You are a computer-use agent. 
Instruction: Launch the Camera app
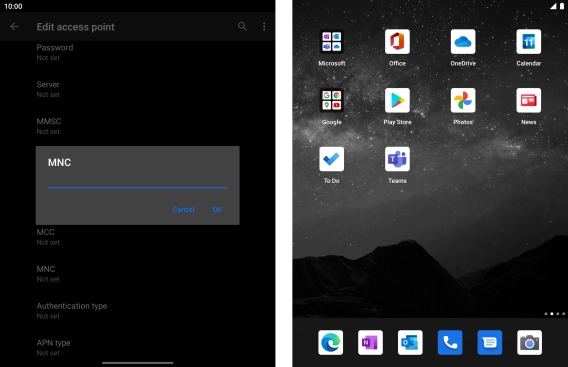[x=530, y=342]
